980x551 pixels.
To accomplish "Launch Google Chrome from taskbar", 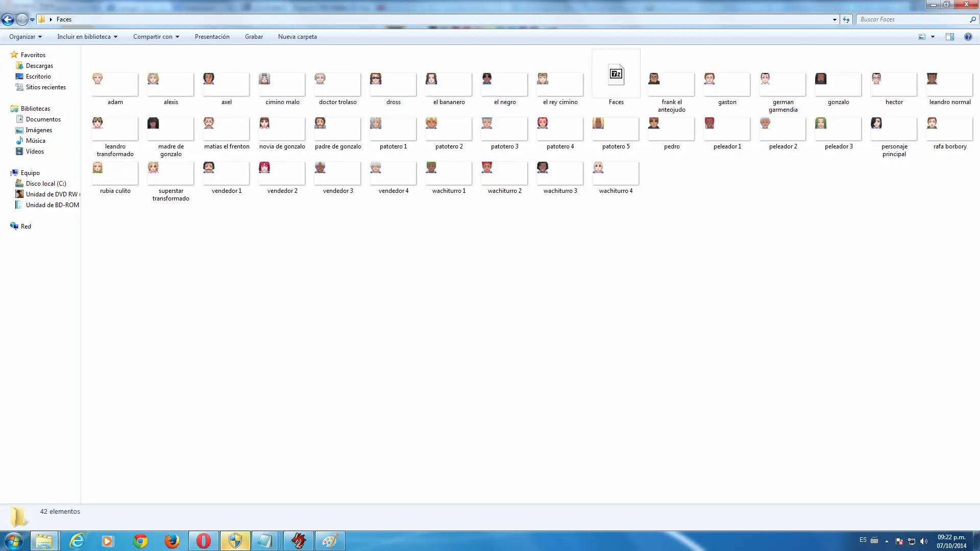I will click(140, 541).
